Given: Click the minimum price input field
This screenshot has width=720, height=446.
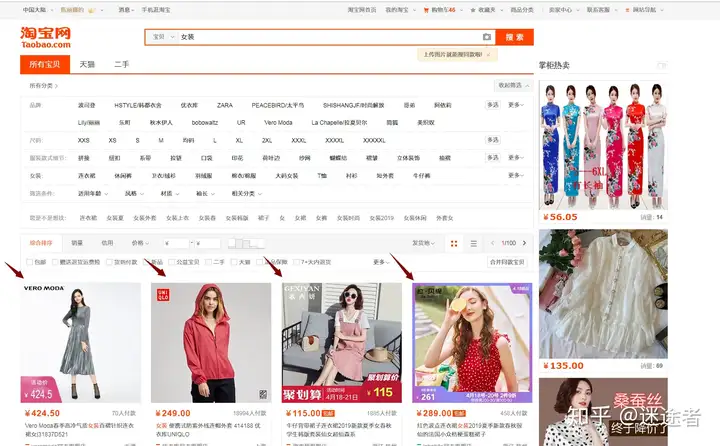Looking at the screenshot, I should tap(176, 243).
